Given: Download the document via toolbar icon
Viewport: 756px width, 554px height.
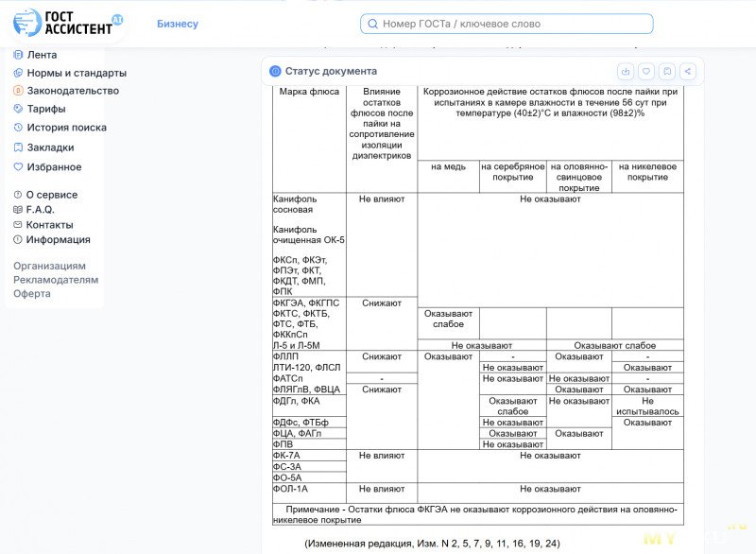Looking at the screenshot, I should point(626,71).
